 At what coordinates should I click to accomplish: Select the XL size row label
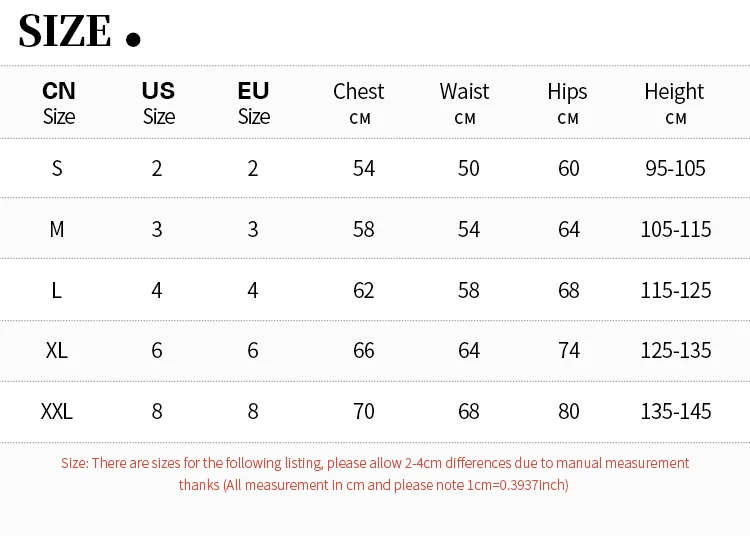click(x=56, y=350)
